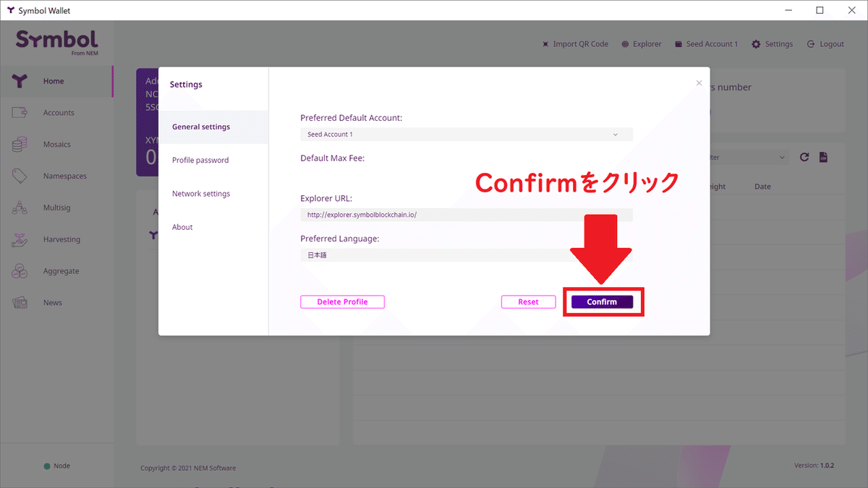The height and width of the screenshot is (488, 868).
Task: Click the Explorer URL input field
Action: [x=467, y=215]
